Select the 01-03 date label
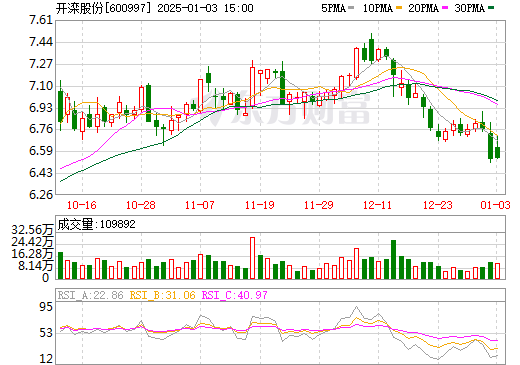The height and width of the screenshot is (365, 520). (x=495, y=205)
